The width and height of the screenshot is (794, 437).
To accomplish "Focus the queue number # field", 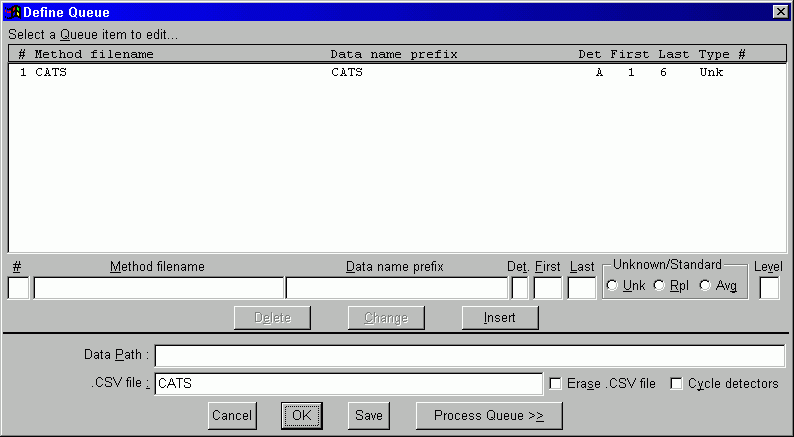I will (18, 288).
